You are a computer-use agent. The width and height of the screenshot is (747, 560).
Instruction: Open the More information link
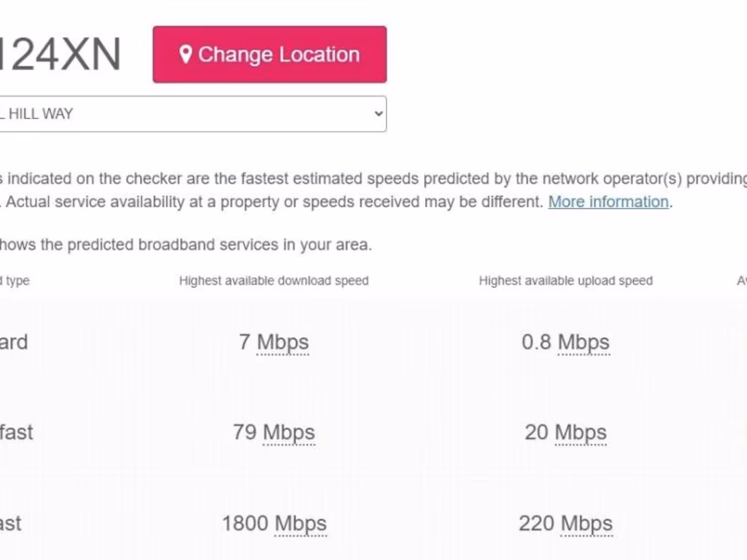[608, 202]
